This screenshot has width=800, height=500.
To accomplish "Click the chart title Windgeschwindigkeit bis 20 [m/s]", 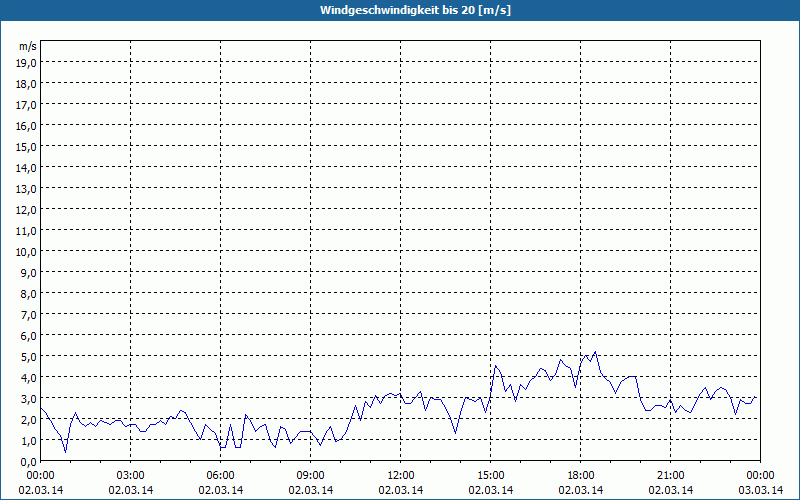I will [x=400, y=10].
